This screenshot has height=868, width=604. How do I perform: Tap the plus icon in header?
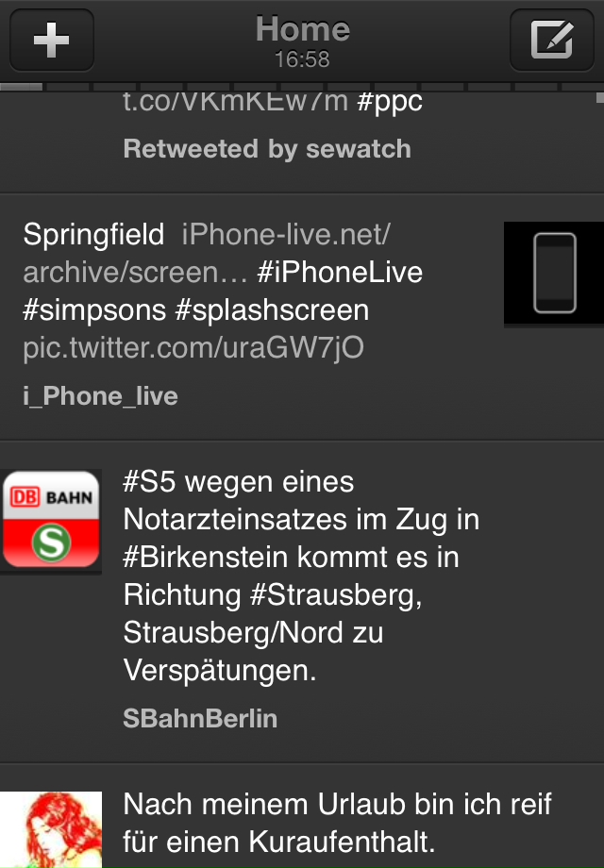point(52,40)
